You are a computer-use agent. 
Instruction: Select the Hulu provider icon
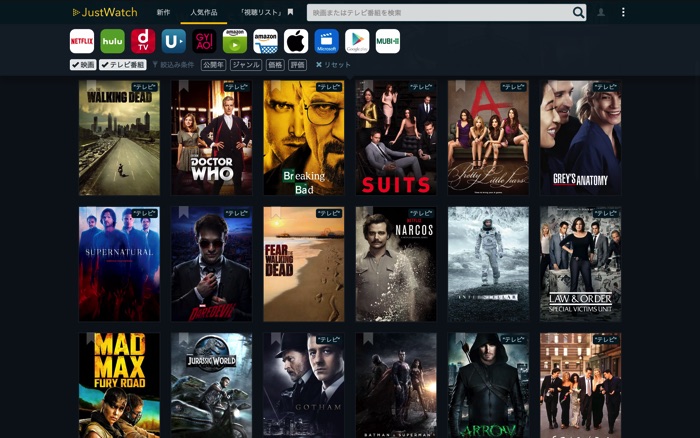tap(112, 41)
